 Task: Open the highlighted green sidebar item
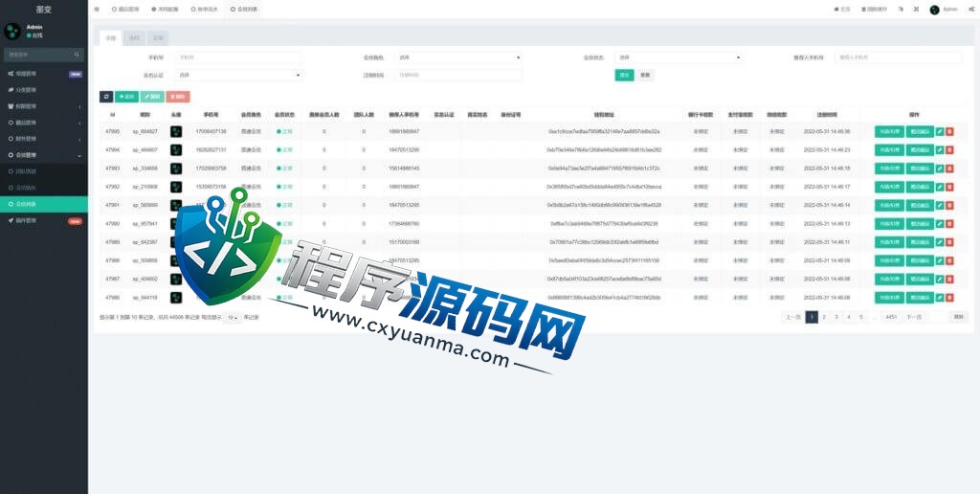(44, 205)
